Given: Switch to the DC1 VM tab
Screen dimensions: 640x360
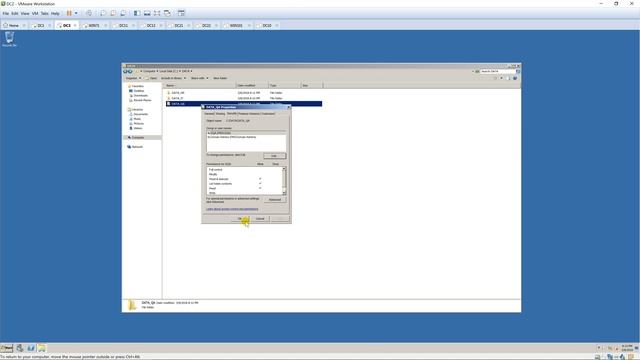Looking at the screenshot, I should coord(41,25).
